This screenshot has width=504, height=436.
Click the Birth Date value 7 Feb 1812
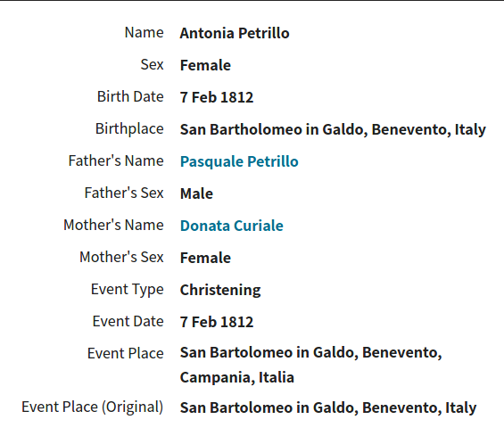coord(217,97)
